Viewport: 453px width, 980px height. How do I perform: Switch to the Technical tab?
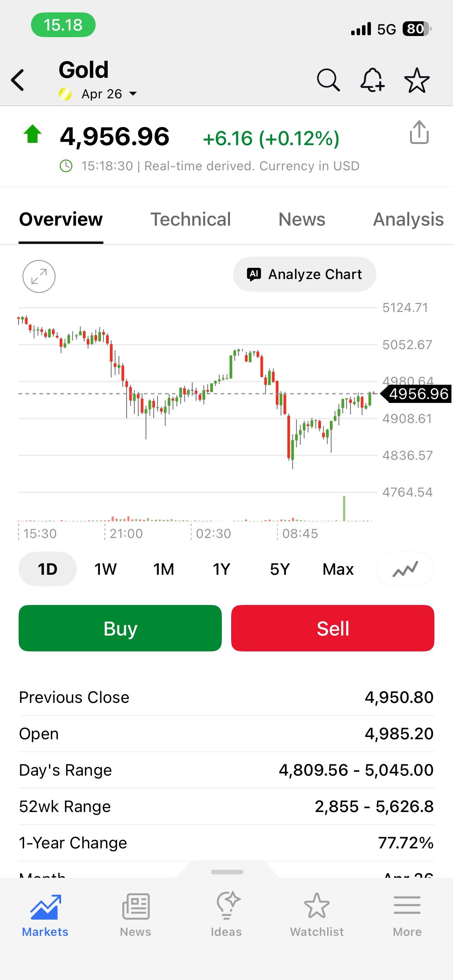pos(190,219)
